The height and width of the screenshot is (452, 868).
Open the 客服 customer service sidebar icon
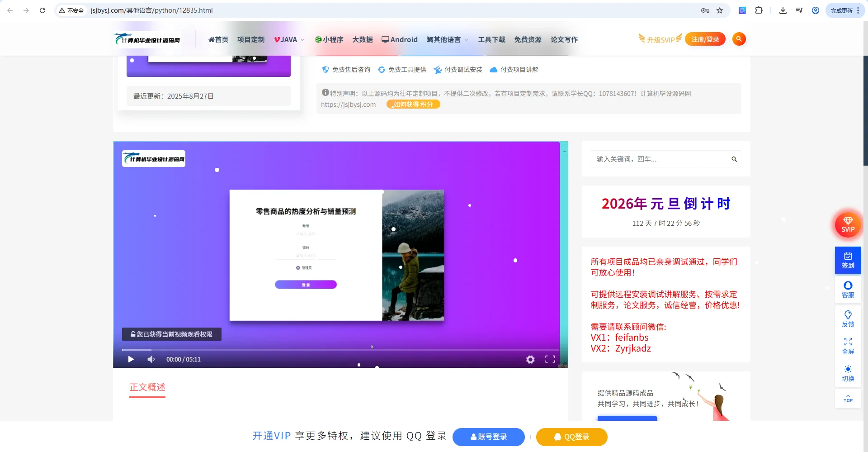(x=848, y=289)
